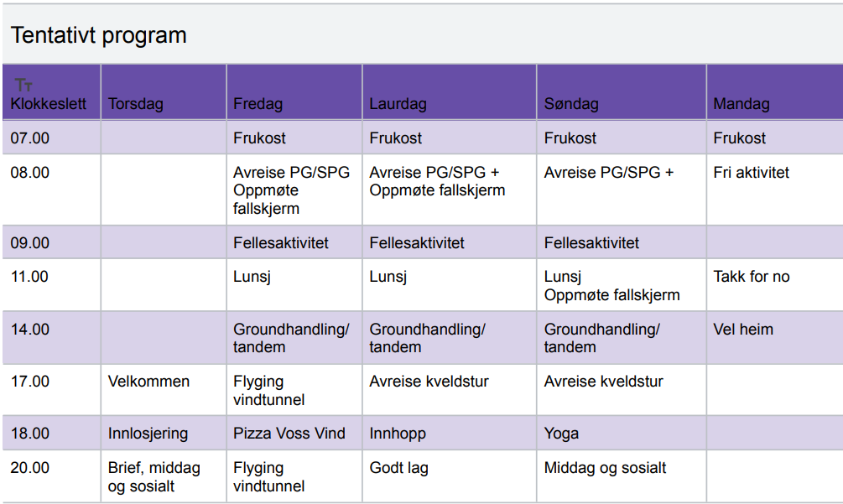The width and height of the screenshot is (843, 504).
Task: Click the text-type icon above Klokkeslett
Action: pos(23,85)
